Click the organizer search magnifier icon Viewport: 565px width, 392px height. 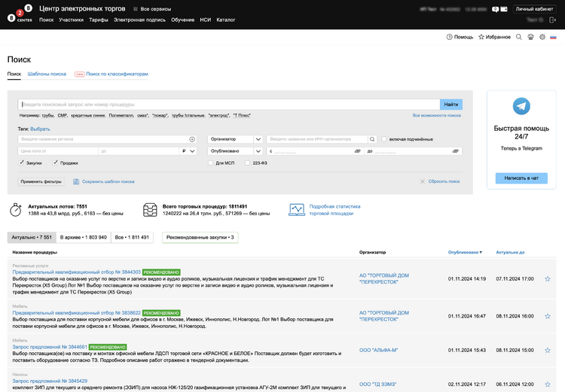(372, 139)
